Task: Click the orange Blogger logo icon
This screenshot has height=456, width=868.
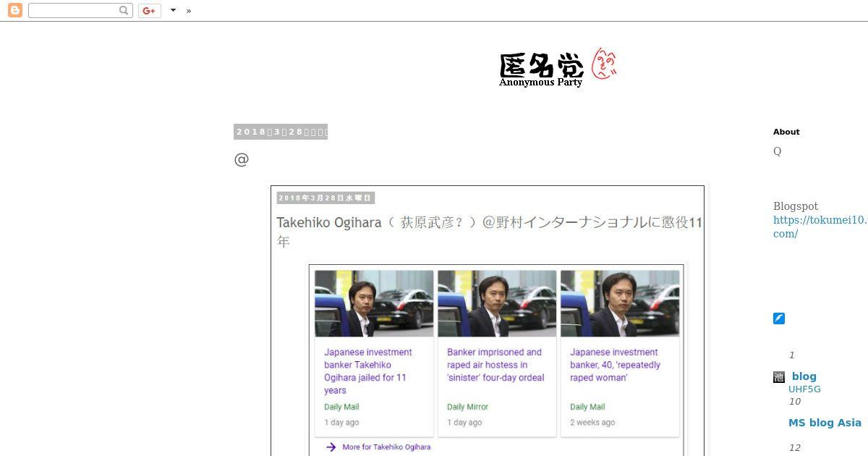Action: click(14, 10)
